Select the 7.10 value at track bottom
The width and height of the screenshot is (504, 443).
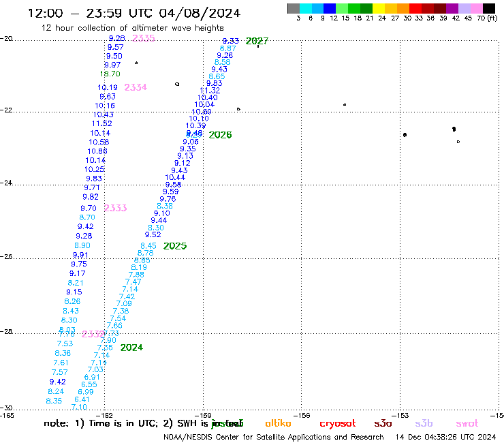(79, 407)
